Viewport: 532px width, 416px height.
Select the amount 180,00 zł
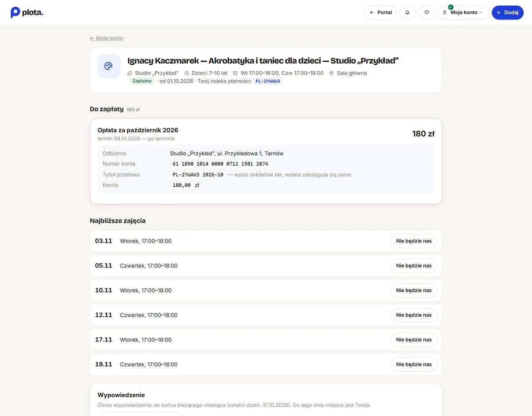tap(186, 185)
